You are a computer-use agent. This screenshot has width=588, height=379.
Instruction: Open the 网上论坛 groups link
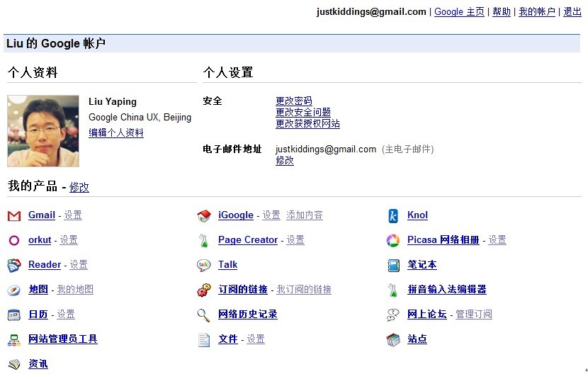(x=427, y=314)
